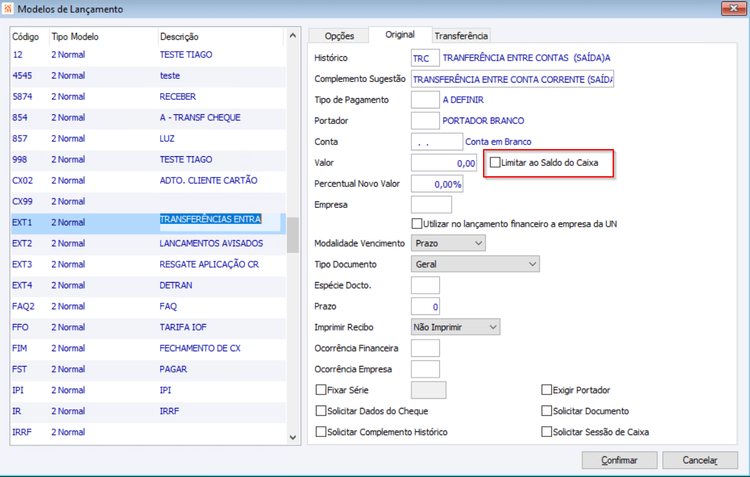Check Solicitar Sessão de Caixa
This screenshot has width=750, height=477.
[x=546, y=432]
